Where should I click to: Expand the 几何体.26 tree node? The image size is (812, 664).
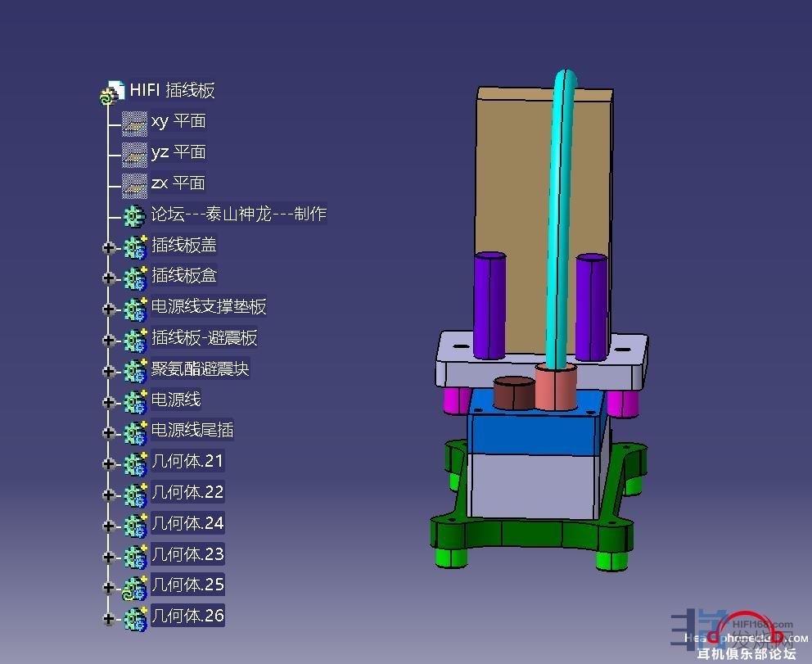(x=108, y=619)
